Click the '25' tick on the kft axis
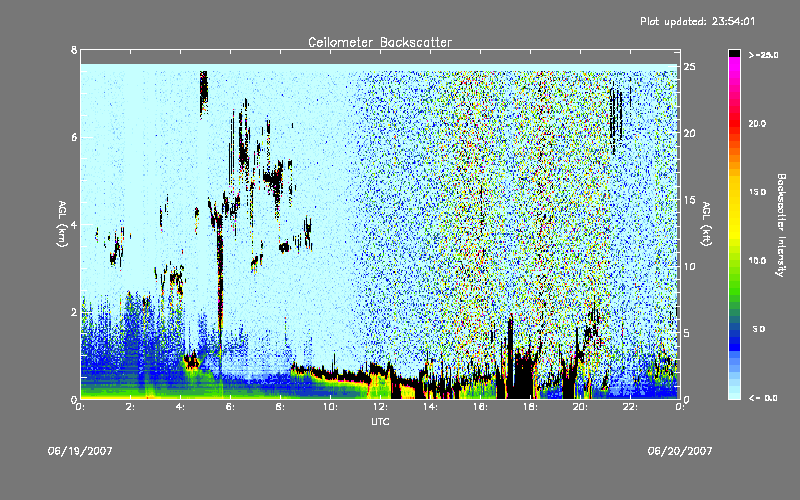Viewport: 800px width, 500px height. (x=689, y=67)
